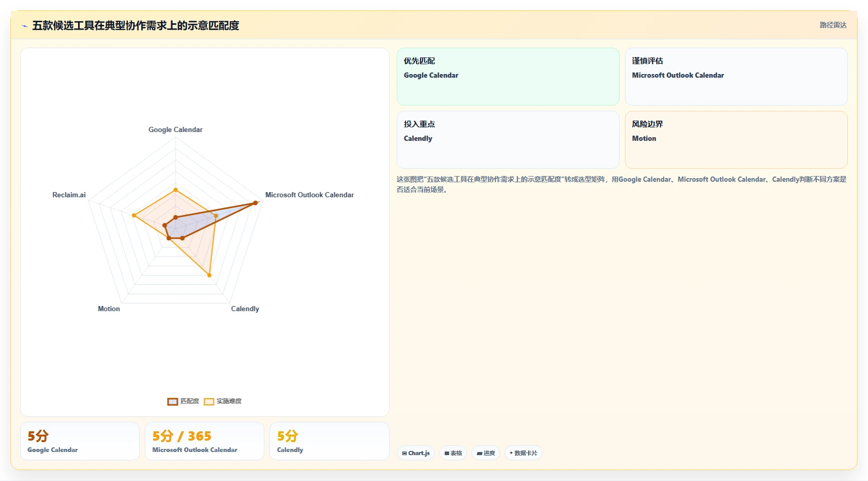Click the Google Calendar radar axis label
The width and height of the screenshot is (868, 481).
(175, 129)
